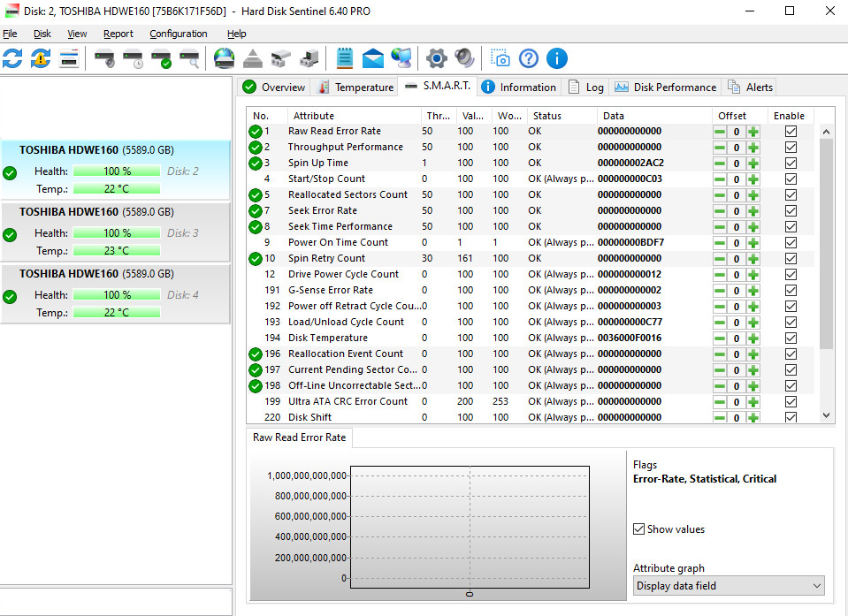Click green minus for Power On Time Count offset

point(719,243)
